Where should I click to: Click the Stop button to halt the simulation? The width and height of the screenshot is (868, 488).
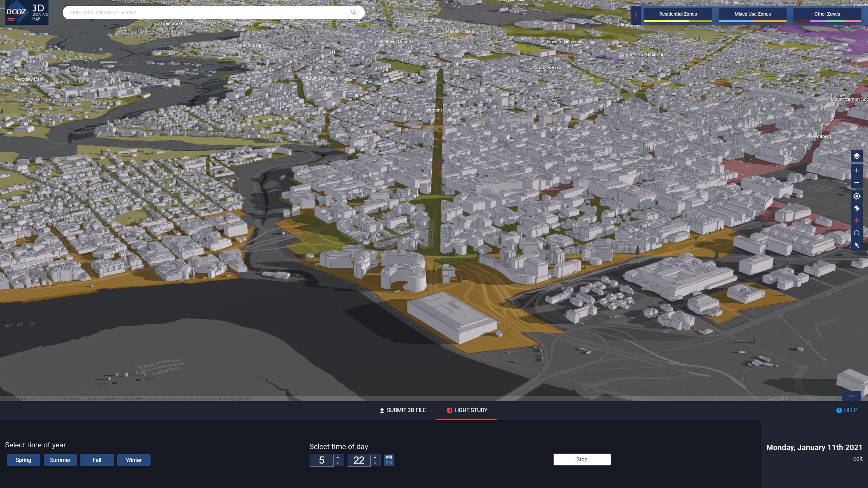582,460
